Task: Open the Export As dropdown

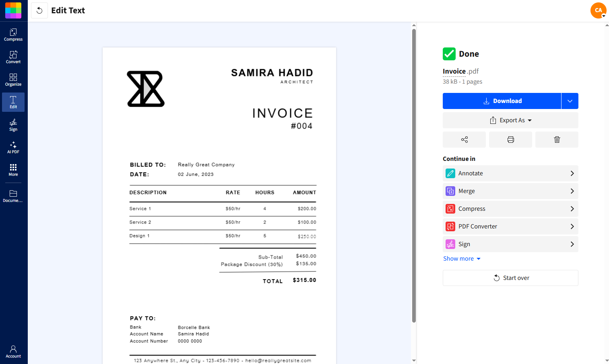Action: [510, 120]
